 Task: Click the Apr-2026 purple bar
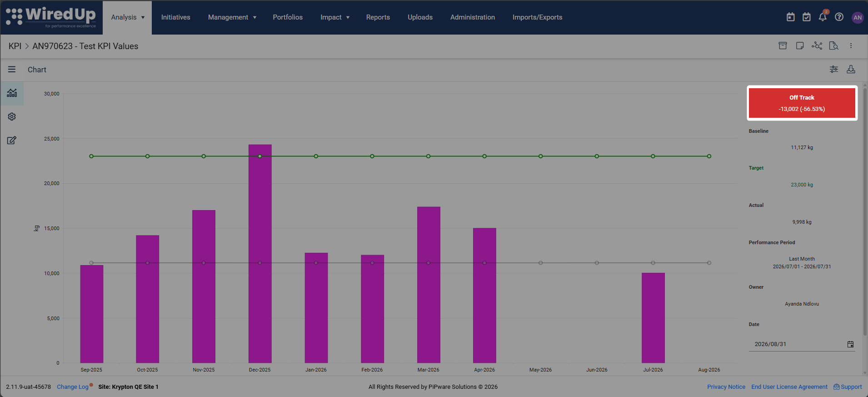point(484,296)
